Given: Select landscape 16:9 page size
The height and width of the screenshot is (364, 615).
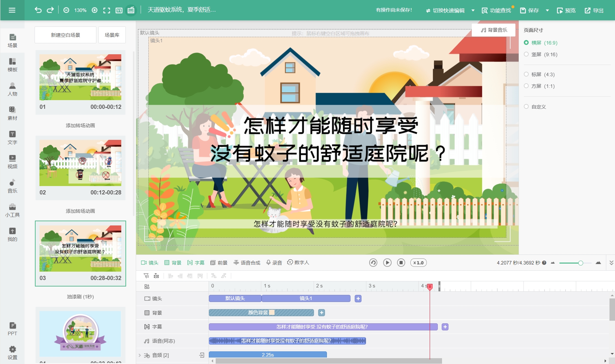Looking at the screenshot, I should tap(540, 43).
